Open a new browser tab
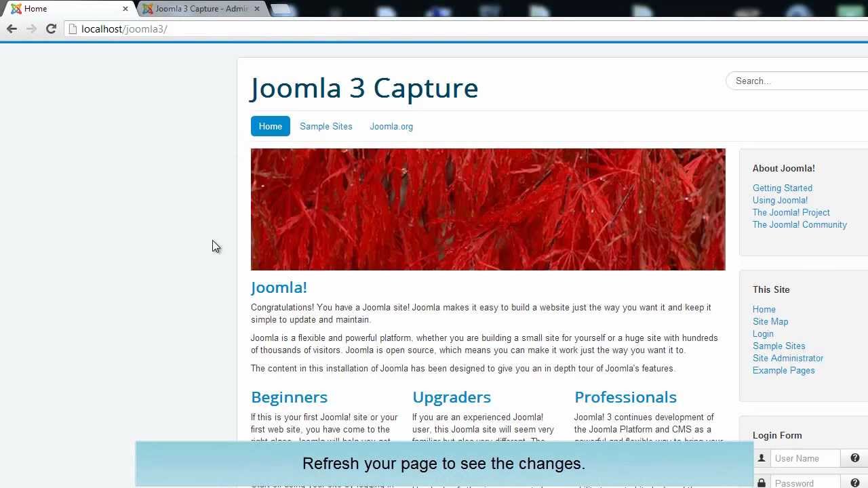 point(281,9)
